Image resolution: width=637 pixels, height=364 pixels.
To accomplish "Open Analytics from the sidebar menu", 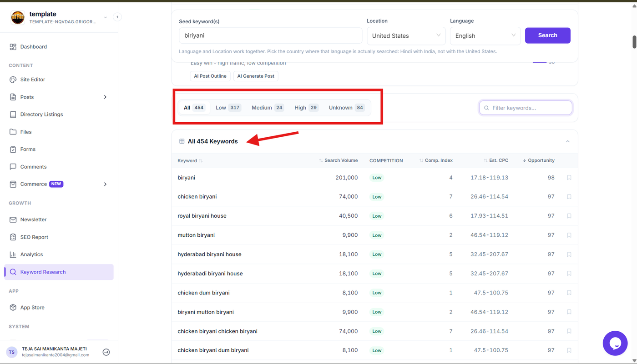I will coord(59,254).
